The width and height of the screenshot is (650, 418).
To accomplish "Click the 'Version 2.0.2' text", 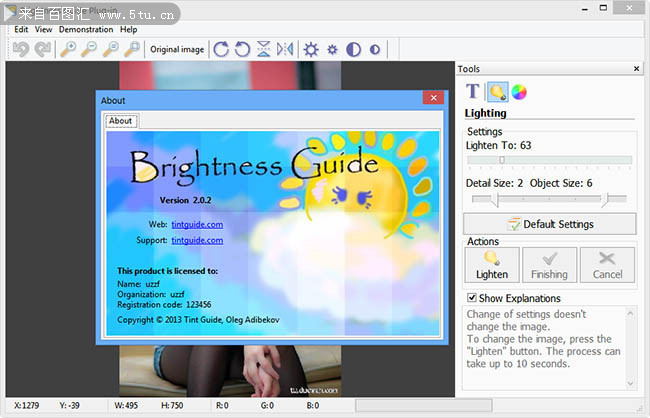I will pos(185,200).
